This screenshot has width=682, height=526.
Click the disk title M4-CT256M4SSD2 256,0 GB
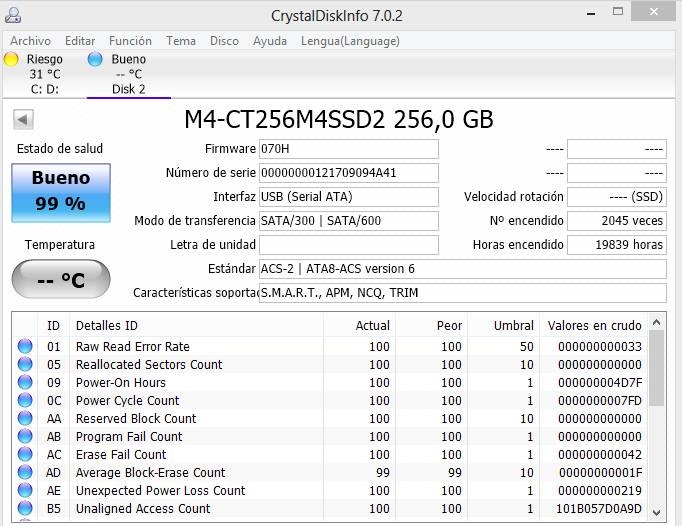tap(339, 120)
